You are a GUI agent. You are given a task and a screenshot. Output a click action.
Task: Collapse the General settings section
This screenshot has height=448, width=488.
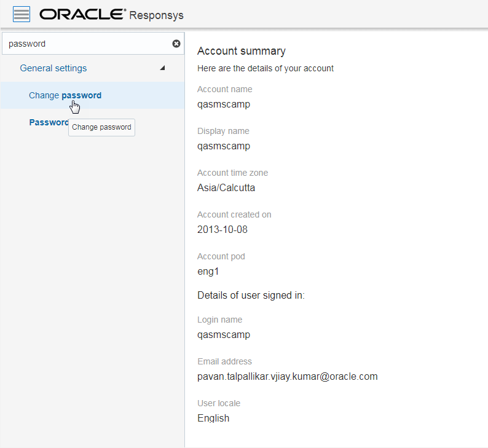[162, 68]
